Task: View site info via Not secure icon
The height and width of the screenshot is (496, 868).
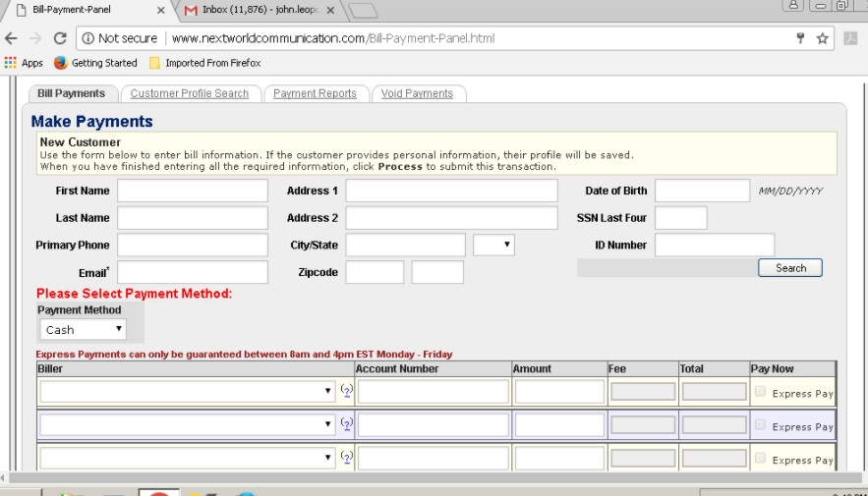Action: pyautogui.click(x=88, y=38)
